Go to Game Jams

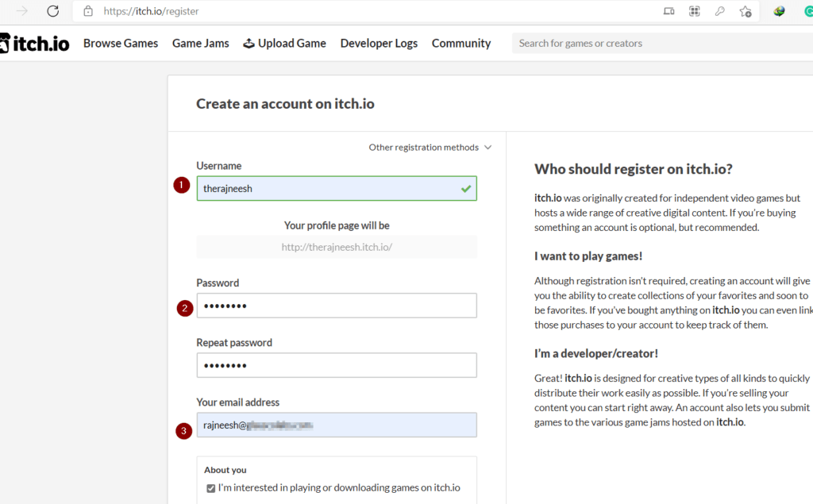click(x=201, y=43)
